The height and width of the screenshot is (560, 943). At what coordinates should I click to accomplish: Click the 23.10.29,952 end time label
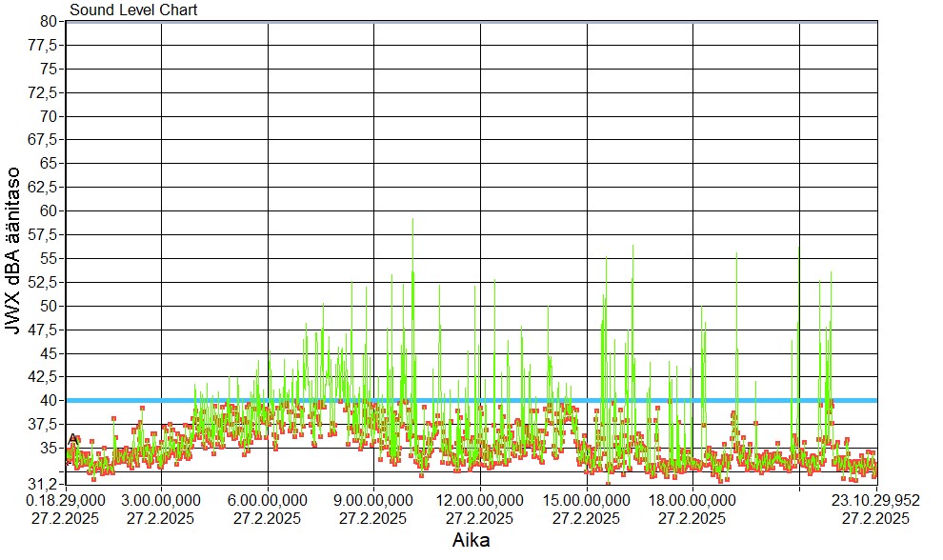coord(875,500)
